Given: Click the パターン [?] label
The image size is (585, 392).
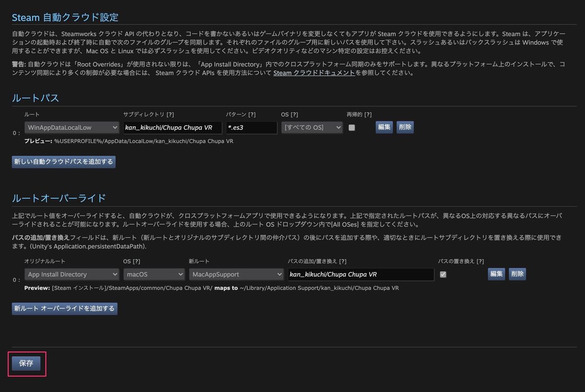Looking at the screenshot, I should point(241,114).
